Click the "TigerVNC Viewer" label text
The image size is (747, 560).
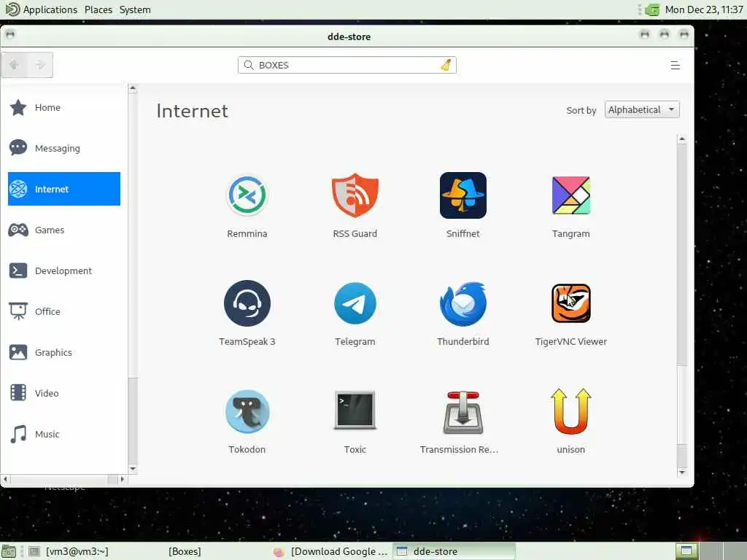coord(570,341)
